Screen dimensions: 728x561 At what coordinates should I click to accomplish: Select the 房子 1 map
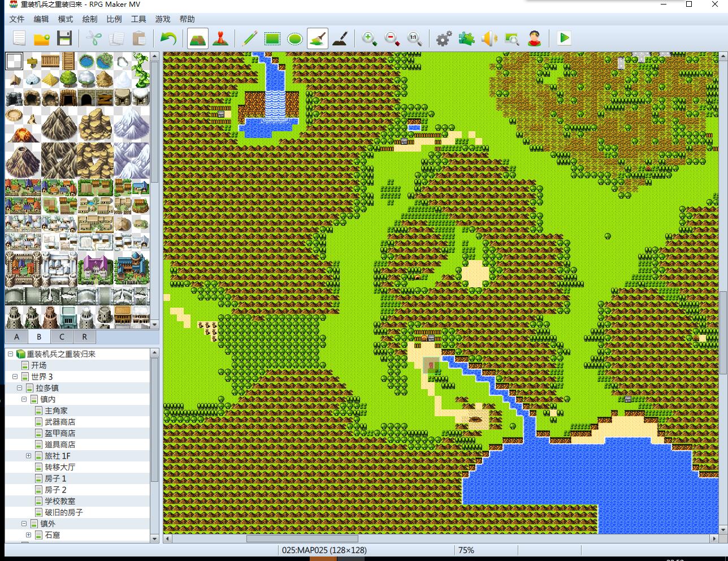coord(55,478)
